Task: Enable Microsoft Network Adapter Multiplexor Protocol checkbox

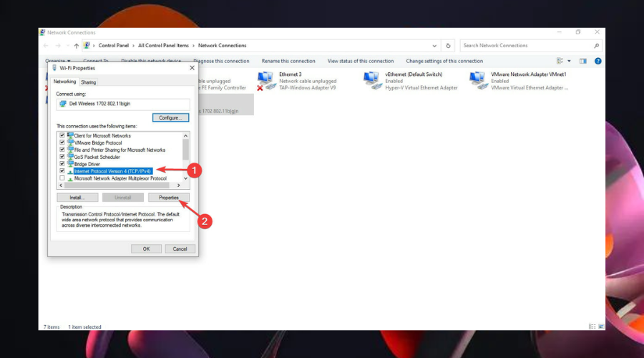Action: point(62,178)
